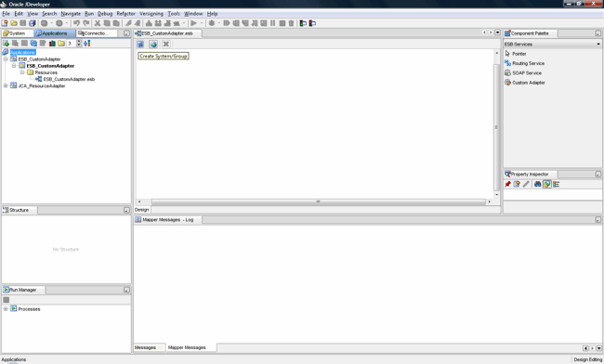Click the New file toolbar icon
The image size is (604, 364).
pyautogui.click(x=5, y=23)
